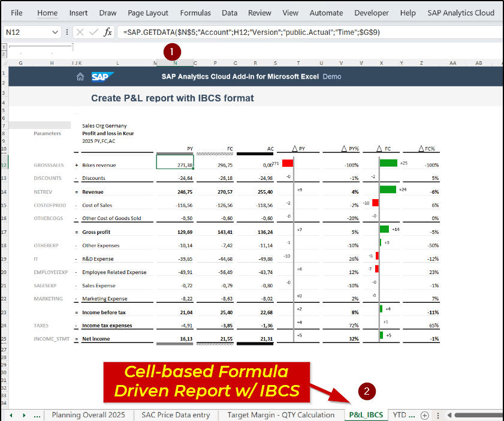Select the P&L_IBCS sheet tab
Viewport: 504px width, 421px height.
pos(366,414)
